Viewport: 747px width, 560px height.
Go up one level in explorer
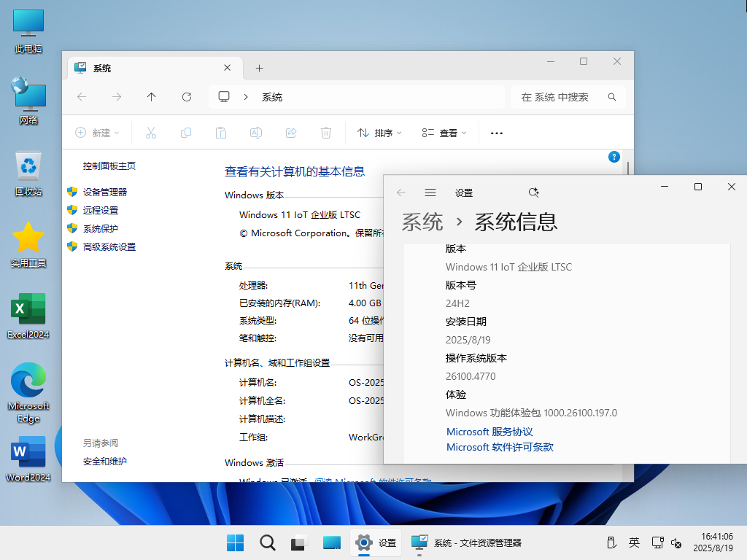pos(152,97)
